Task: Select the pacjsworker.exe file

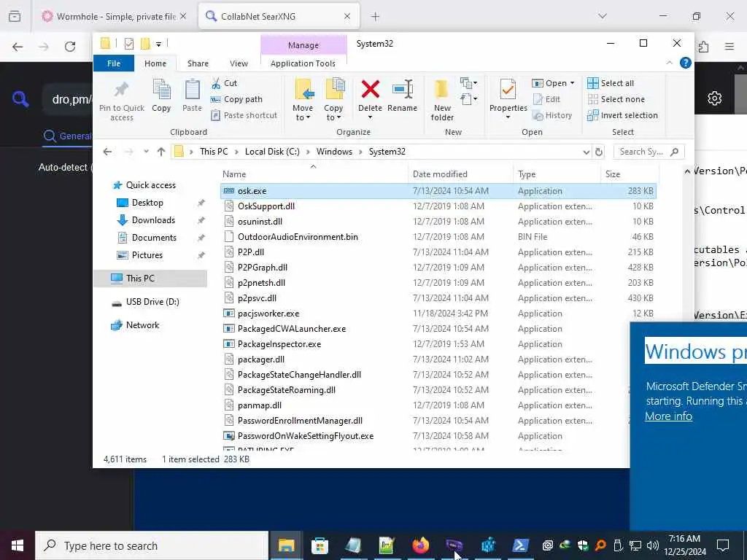Action: click(438, 314)
